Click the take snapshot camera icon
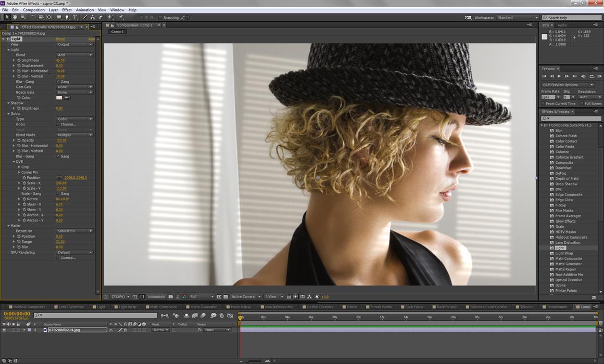The width and height of the screenshot is (604, 364). tap(170, 297)
